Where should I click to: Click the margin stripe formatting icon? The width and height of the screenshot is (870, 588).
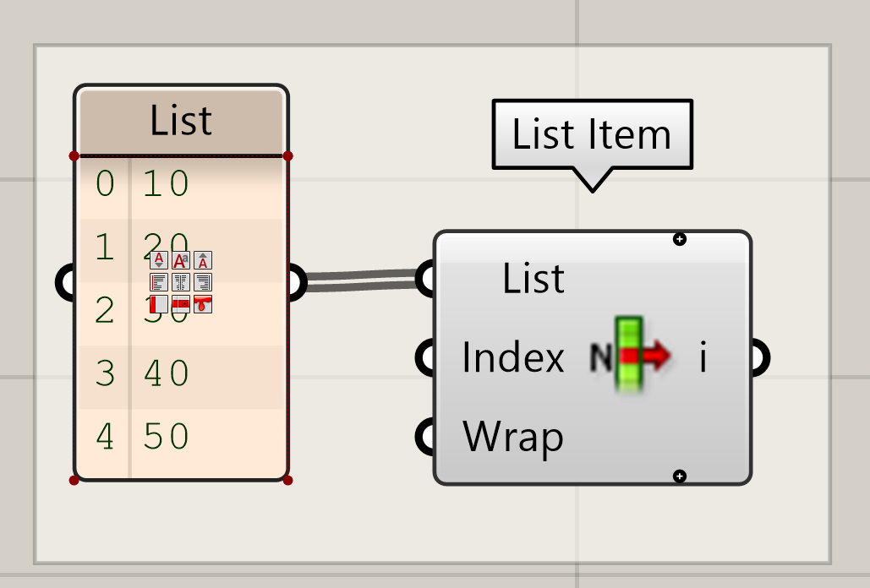click(159, 304)
